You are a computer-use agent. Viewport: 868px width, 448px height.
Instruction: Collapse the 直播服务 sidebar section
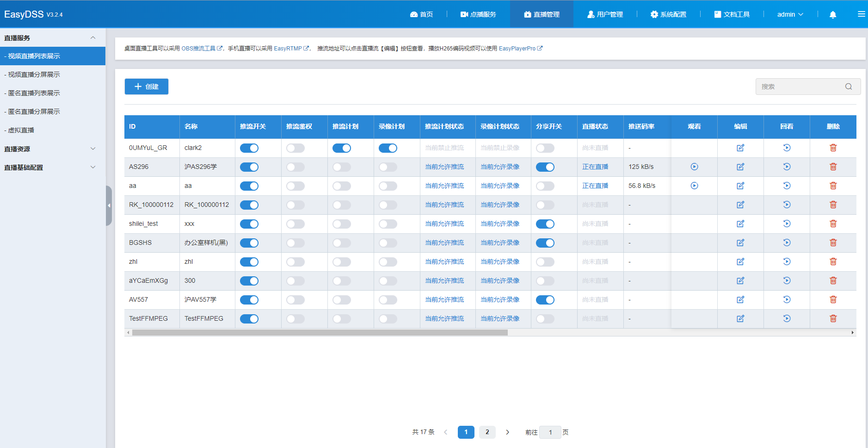53,38
